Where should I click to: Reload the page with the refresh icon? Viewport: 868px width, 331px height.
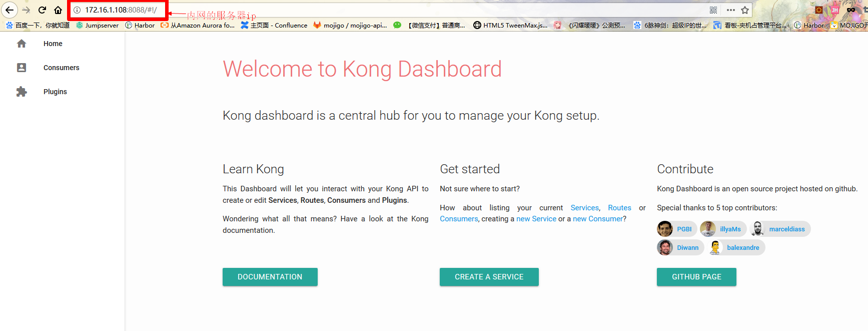click(43, 10)
